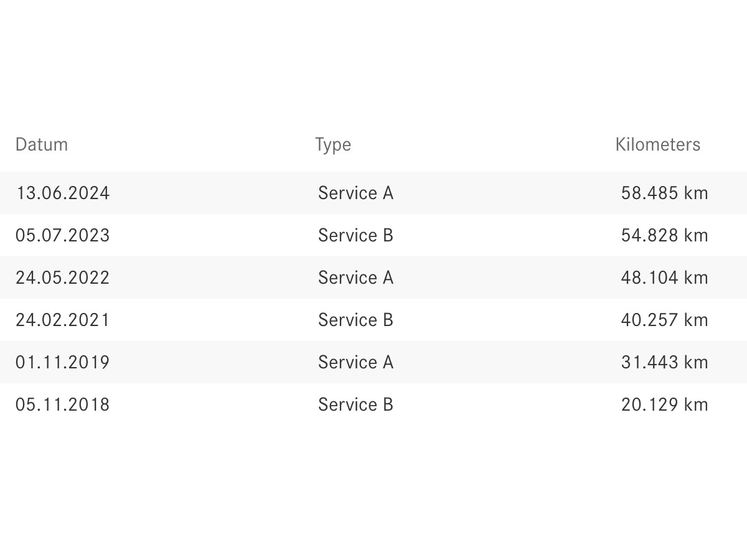
Task: Select the date 05.11.2018
Action: tap(62, 404)
